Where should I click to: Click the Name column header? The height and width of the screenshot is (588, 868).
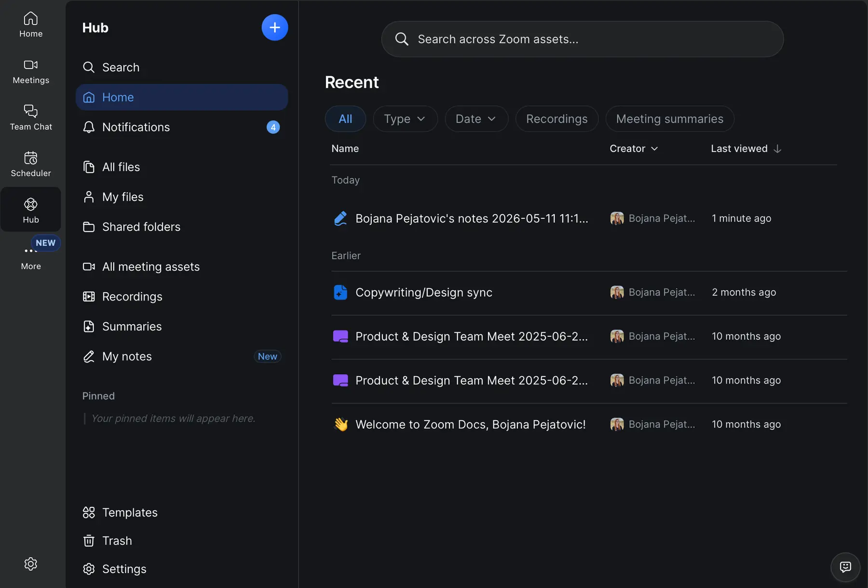(x=345, y=149)
